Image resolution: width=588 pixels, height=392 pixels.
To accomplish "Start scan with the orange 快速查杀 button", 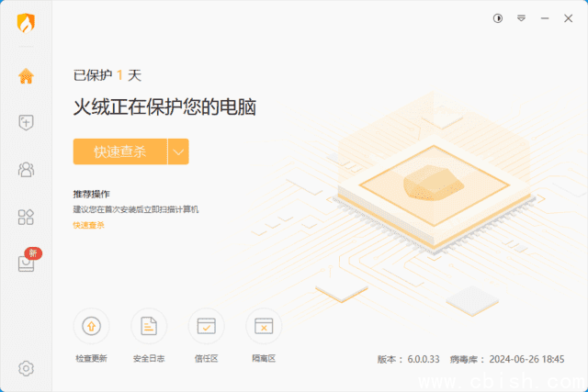I will point(120,151).
